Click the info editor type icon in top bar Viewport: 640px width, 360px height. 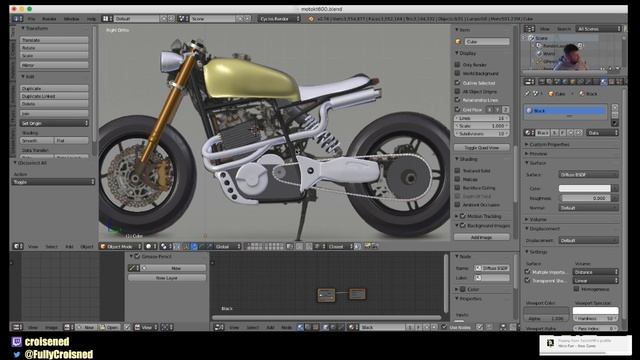point(17,19)
